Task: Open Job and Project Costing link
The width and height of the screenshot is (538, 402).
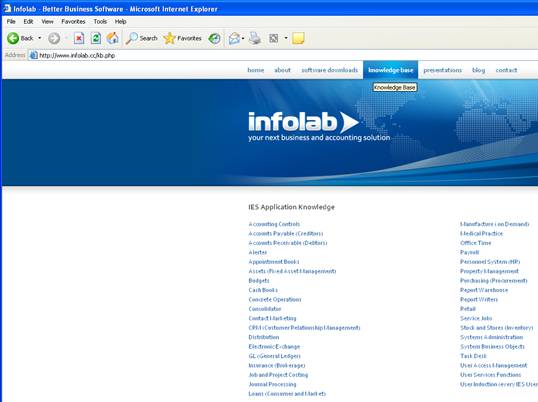Action: (x=278, y=375)
